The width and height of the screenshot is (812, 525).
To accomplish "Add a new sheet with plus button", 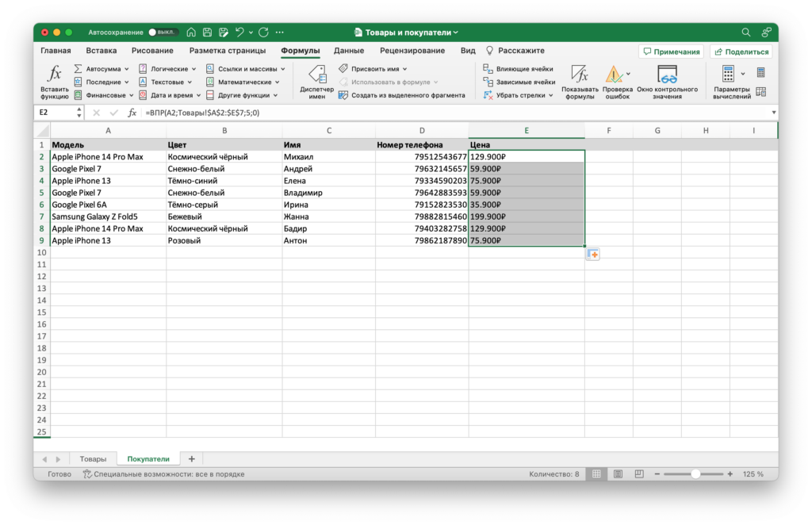I will 192,458.
